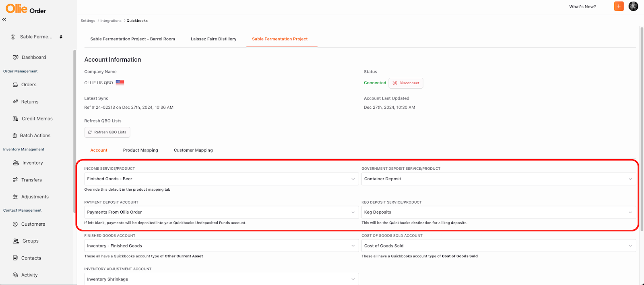
Task: Click Integrations in the breadcrumb
Action: click(111, 21)
